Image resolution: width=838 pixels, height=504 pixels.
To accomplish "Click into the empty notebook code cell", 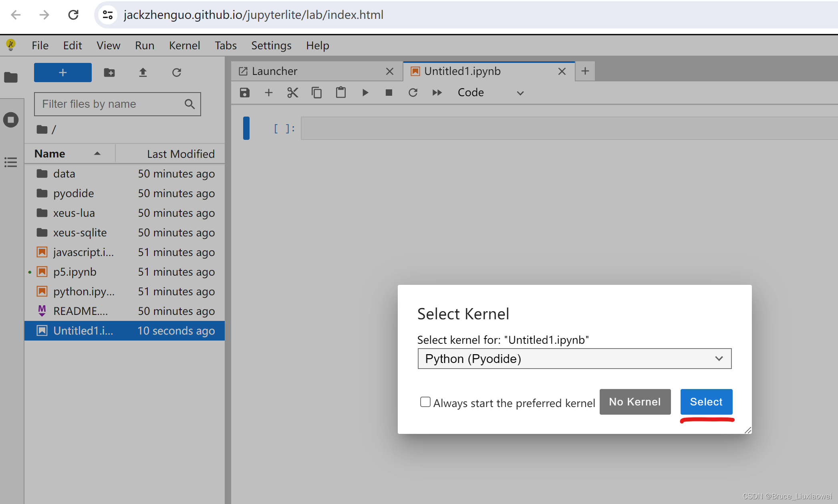I will coord(569,128).
